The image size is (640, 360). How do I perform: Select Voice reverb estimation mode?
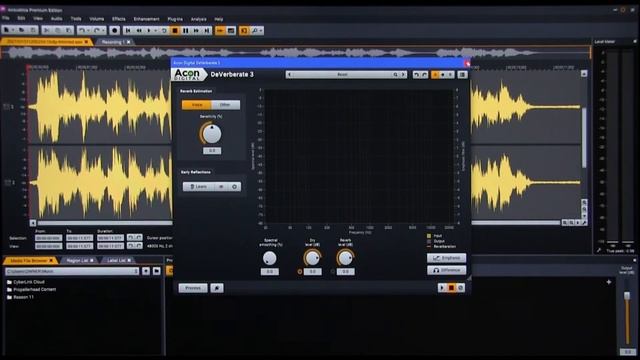pyautogui.click(x=197, y=105)
